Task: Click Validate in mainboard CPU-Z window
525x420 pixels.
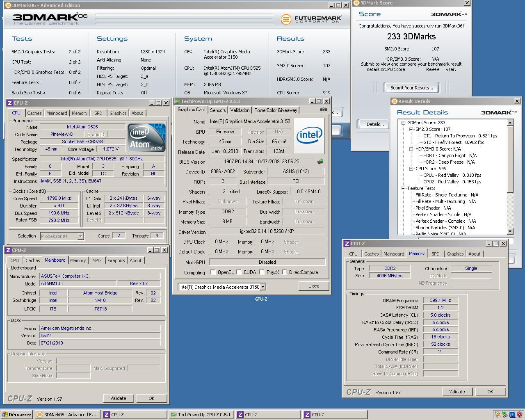Action: click(118, 398)
